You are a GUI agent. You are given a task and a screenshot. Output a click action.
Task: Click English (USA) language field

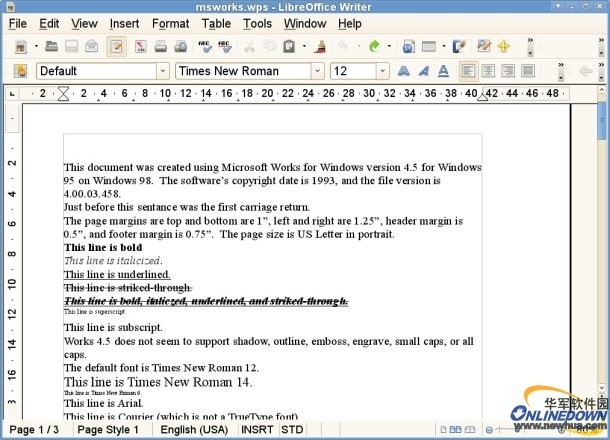(194, 429)
